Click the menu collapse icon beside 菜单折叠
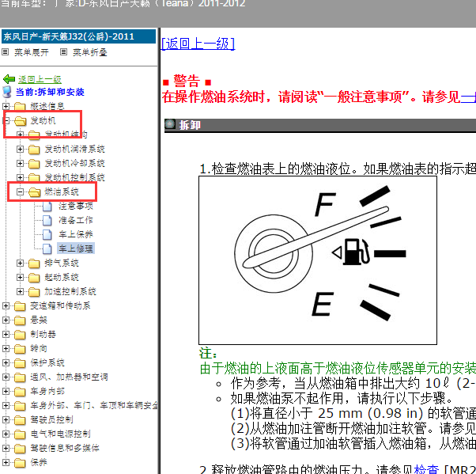The image size is (476, 474). [x=63, y=52]
